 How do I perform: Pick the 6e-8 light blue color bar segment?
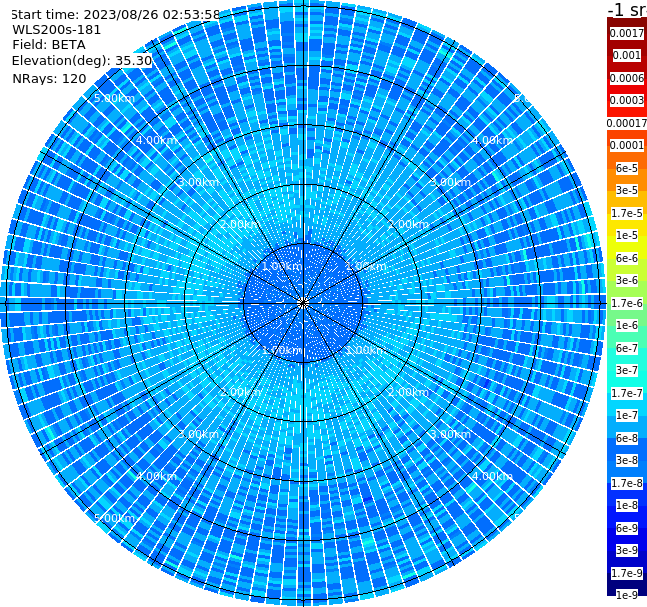627,438
